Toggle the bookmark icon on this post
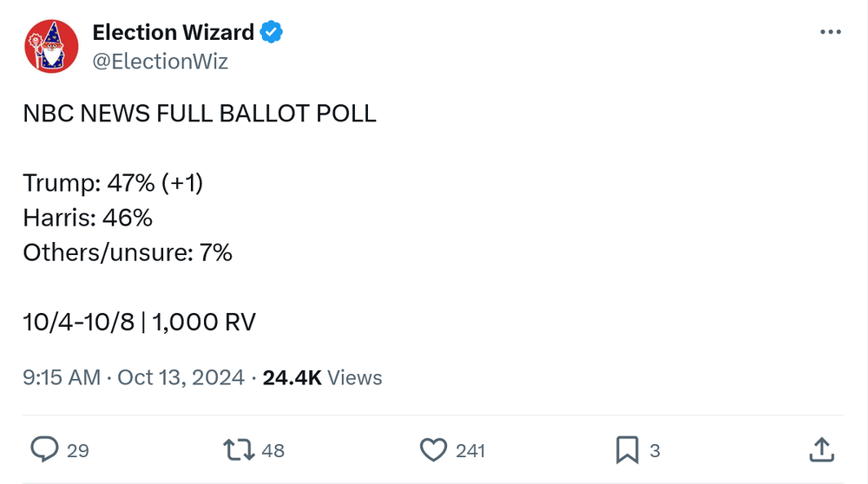This screenshot has height=484, width=868. (627, 449)
